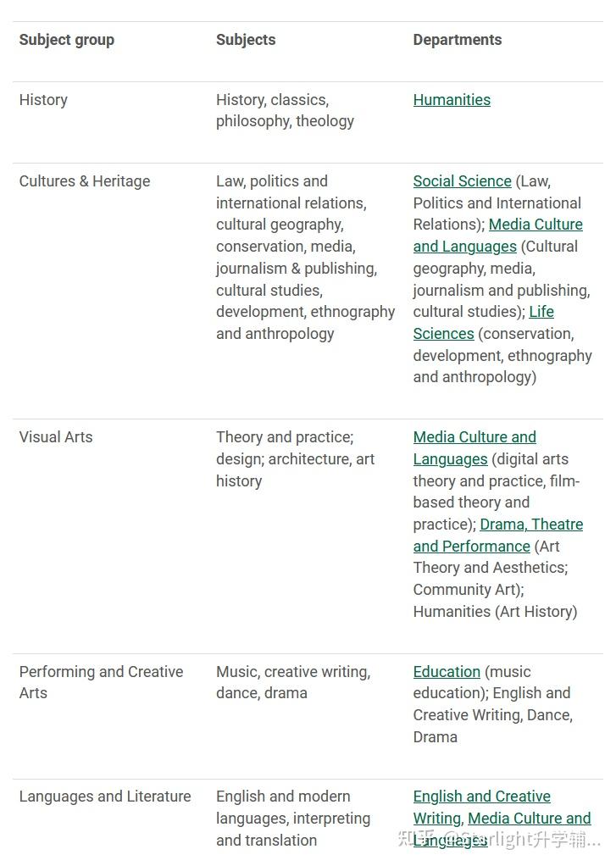Open the Humanities link in the History row
The width and height of the screenshot is (616, 866).
452,100
